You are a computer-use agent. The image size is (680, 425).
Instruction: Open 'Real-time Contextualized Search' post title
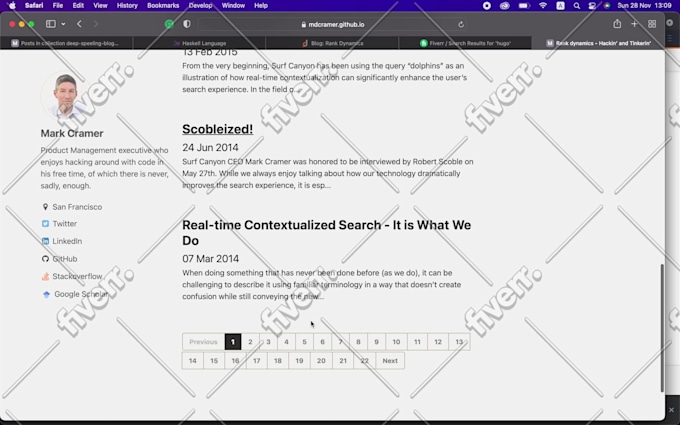pos(327,232)
